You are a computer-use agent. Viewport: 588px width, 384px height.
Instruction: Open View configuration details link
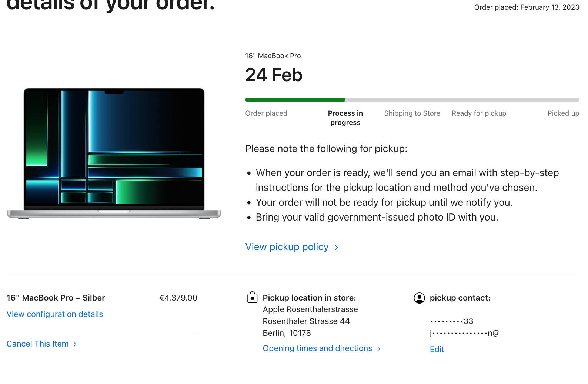(55, 314)
